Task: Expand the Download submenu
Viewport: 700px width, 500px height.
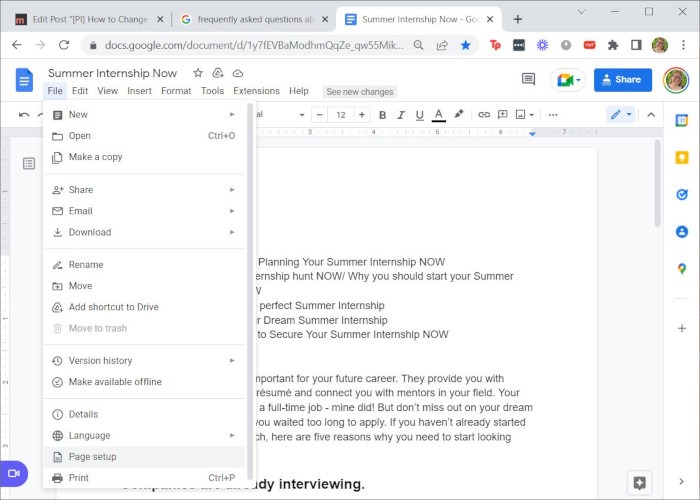Action: [144, 232]
